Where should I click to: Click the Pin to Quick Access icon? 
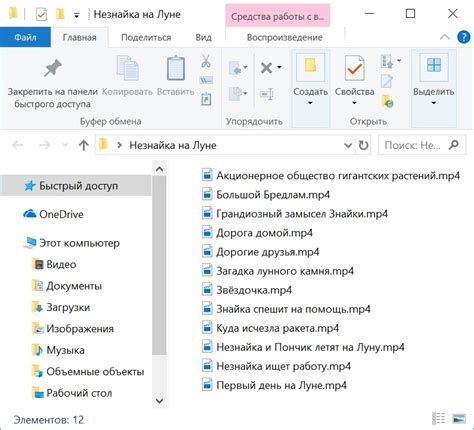click(53, 69)
